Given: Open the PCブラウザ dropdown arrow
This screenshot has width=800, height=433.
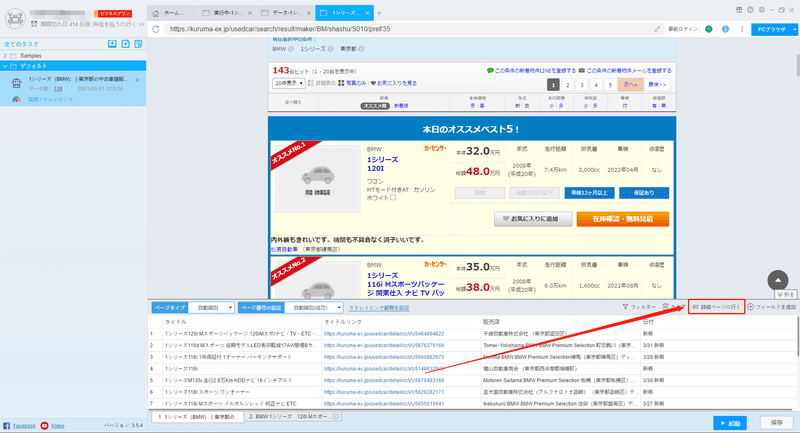Looking at the screenshot, I should point(794,30).
